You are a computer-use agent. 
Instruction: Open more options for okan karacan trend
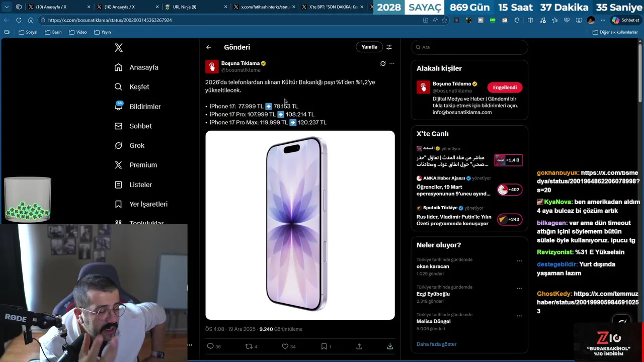pos(519,261)
